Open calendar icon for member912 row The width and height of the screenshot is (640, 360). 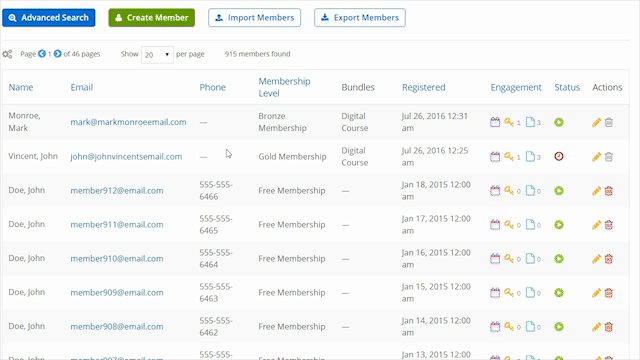pyautogui.click(x=495, y=190)
